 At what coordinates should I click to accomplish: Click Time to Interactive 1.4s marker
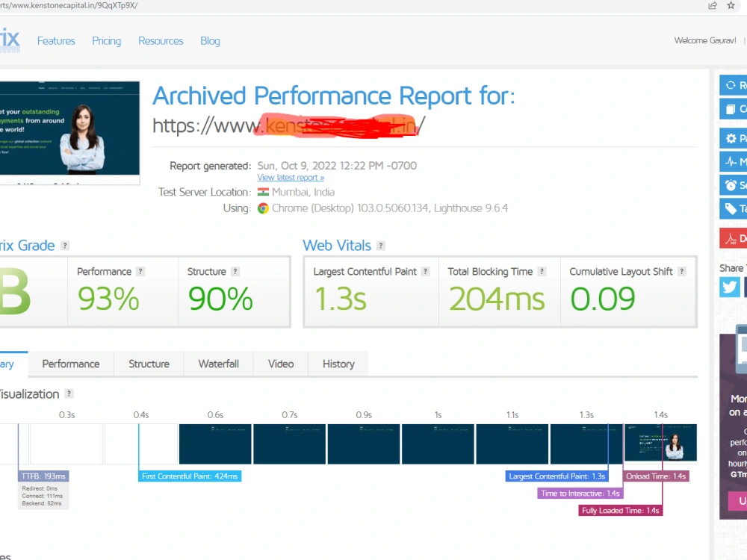coord(580,494)
